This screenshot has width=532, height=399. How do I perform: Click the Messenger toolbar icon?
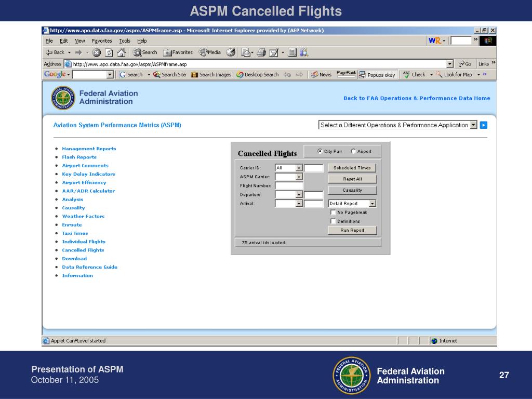pyautogui.click(x=304, y=52)
